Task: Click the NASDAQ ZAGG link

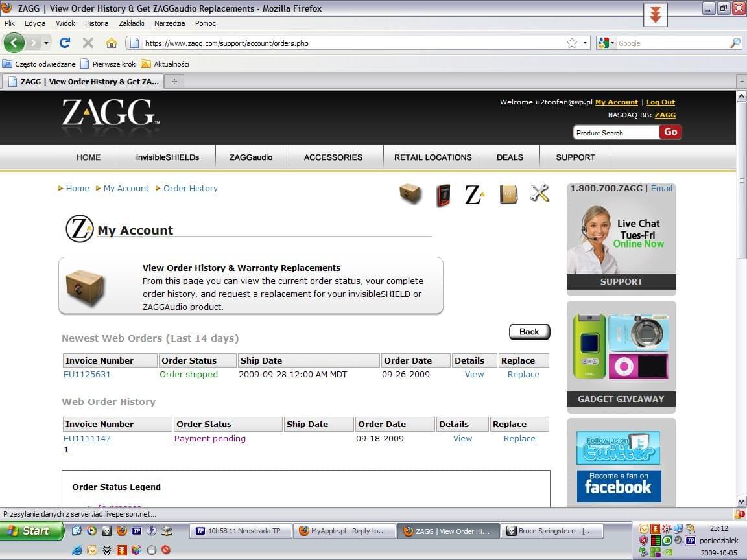Action: point(665,115)
